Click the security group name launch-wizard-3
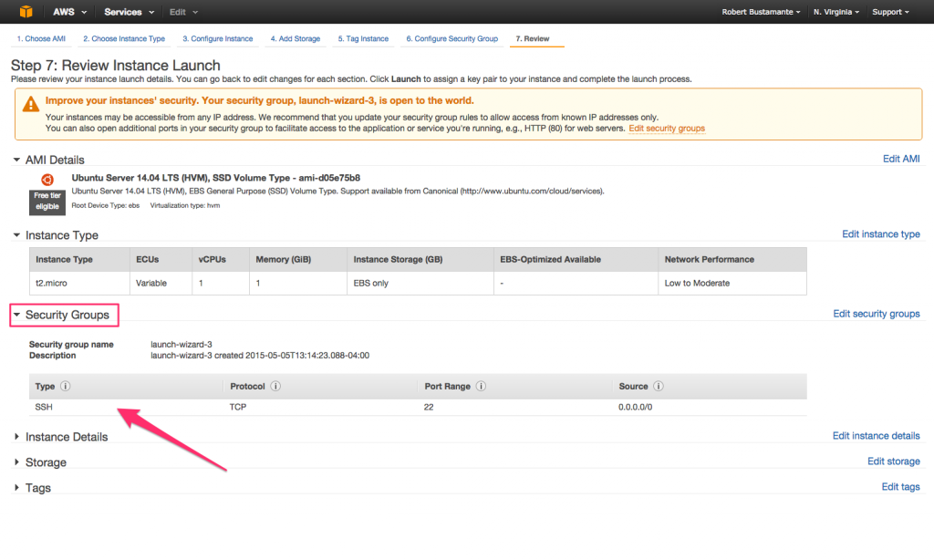This screenshot has height=560, width=934. pyautogui.click(x=182, y=345)
